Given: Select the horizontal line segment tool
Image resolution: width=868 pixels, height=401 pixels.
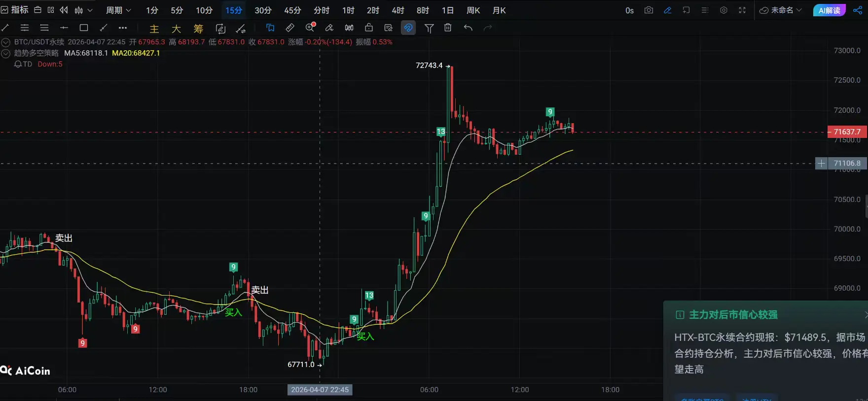Looking at the screenshot, I should 64,28.
